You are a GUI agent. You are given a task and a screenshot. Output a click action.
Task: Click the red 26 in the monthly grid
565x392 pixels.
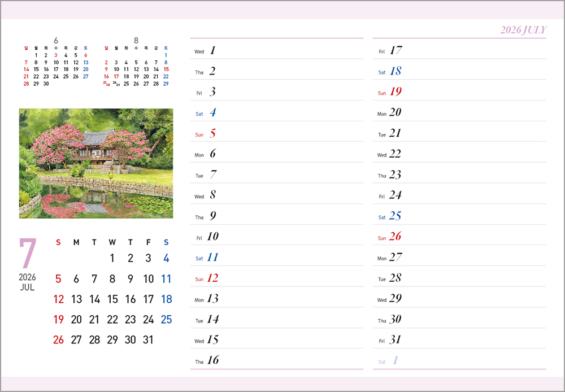(x=58, y=340)
